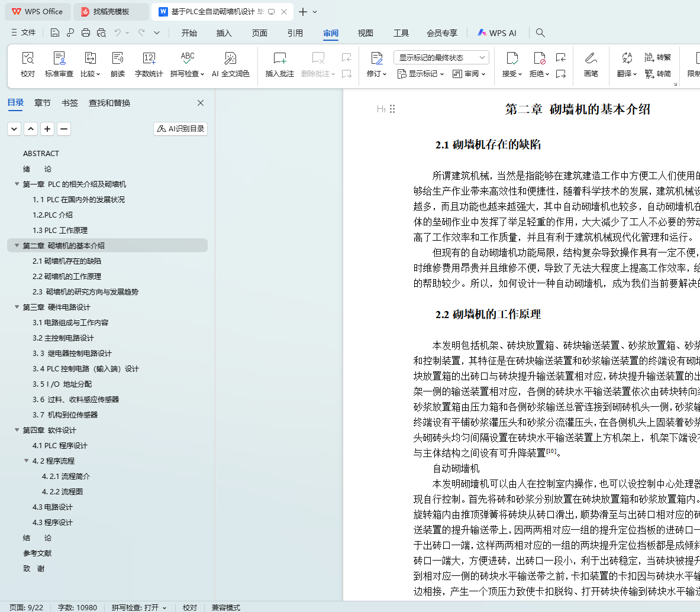Click the print icon in quick toolbar
Screen dimensions: 700x612
pyautogui.click(x=86, y=33)
